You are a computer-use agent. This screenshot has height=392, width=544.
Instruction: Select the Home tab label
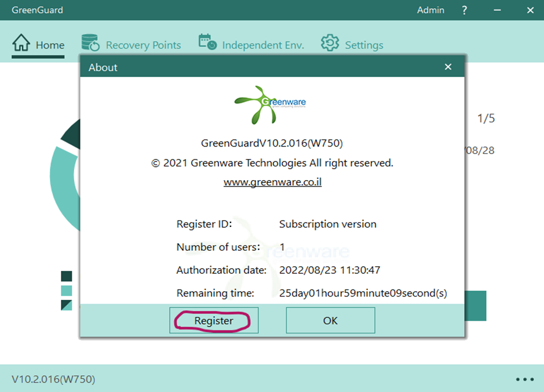(x=50, y=45)
